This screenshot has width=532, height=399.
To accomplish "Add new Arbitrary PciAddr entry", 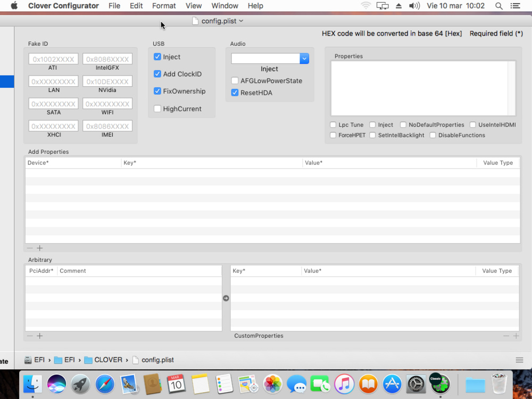I will click(x=40, y=336).
